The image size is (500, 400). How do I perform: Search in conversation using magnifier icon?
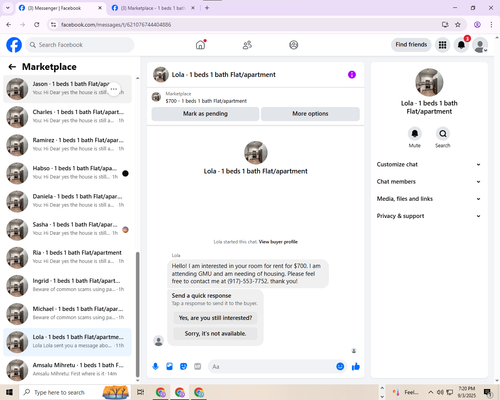tap(443, 134)
